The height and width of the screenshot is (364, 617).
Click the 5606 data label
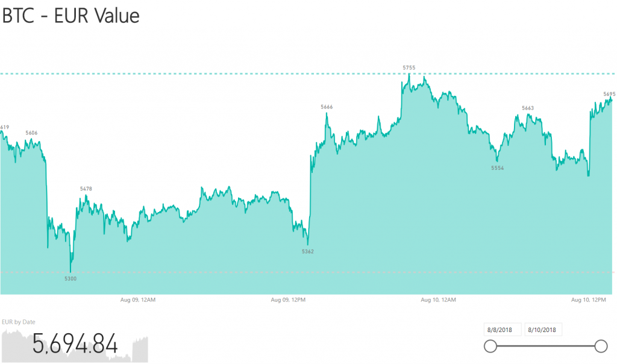click(31, 133)
